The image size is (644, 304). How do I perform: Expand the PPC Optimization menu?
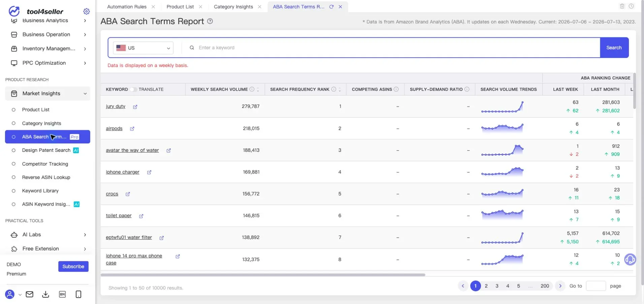click(x=47, y=63)
